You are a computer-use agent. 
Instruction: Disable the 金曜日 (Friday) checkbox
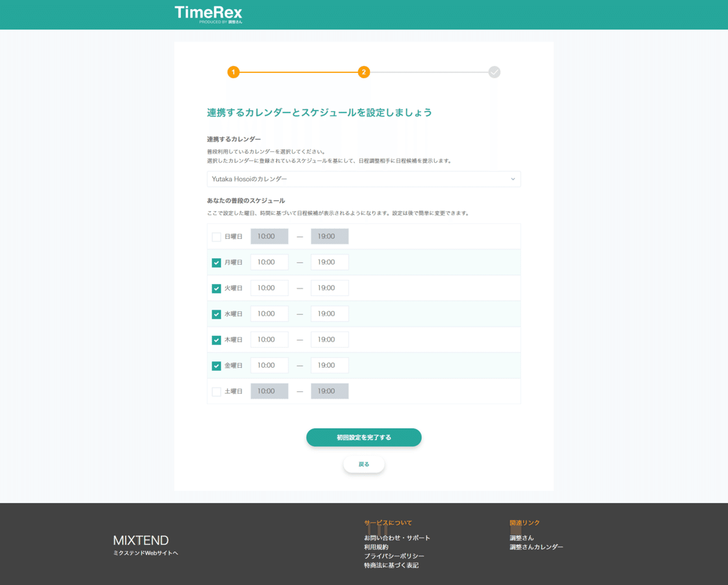216,365
